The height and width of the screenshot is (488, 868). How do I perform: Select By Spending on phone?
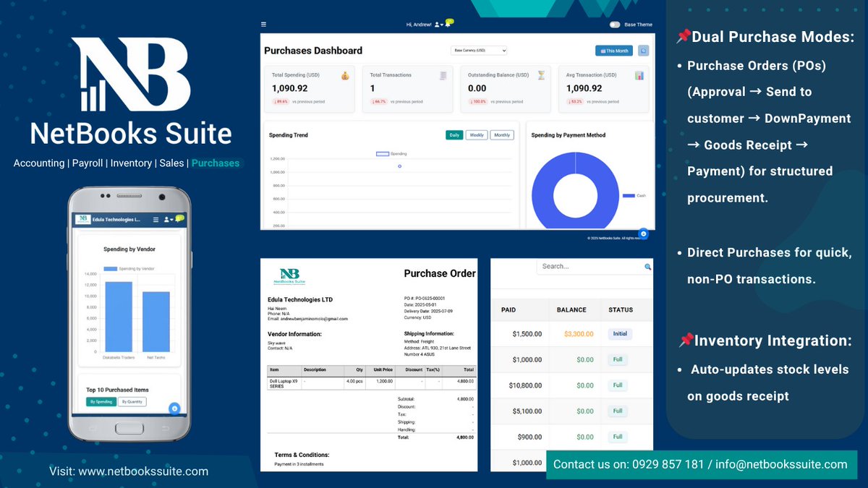[x=101, y=402]
